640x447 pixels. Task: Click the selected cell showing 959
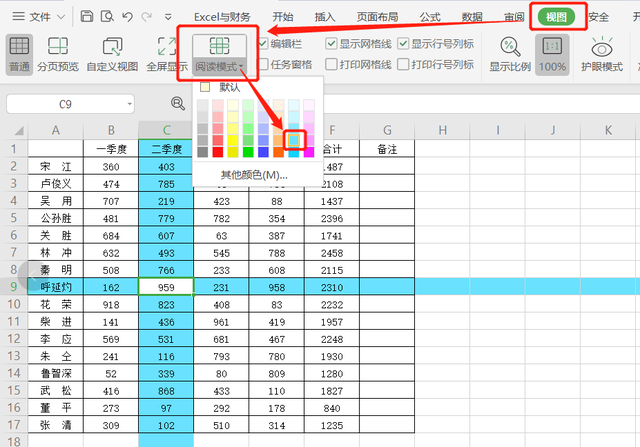166,287
